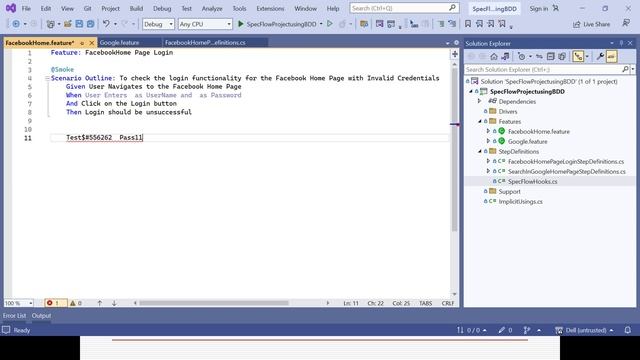
Task: Click the error count indicator in editor status
Action: pyautogui.click(x=56, y=303)
